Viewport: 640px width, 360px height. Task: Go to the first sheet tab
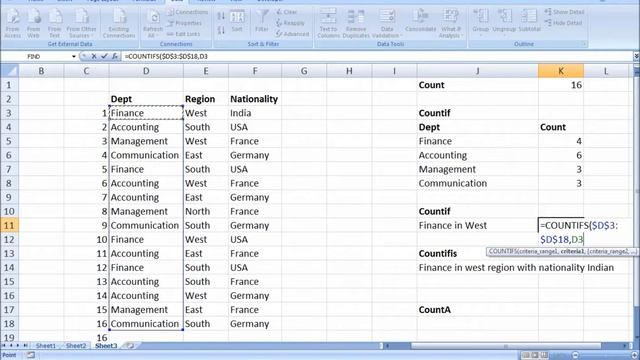click(x=4, y=346)
